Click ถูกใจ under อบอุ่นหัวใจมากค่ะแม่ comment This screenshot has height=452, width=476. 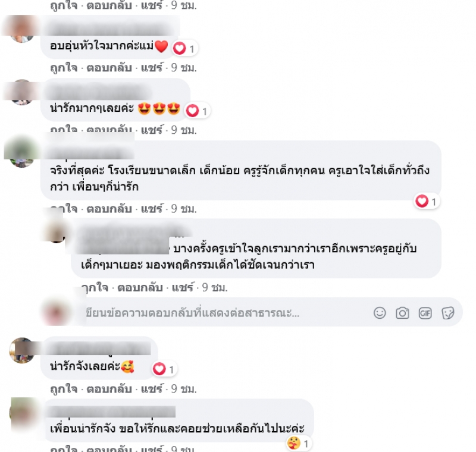pyautogui.click(x=64, y=67)
